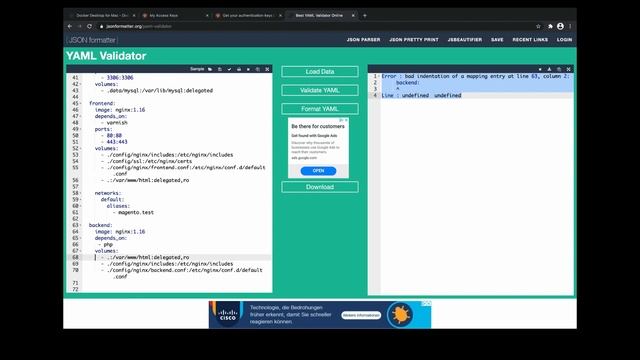This screenshot has width=640, height=360.
Task: Collapse fold arrow at line 65 depends_on
Action: [x=80, y=238]
